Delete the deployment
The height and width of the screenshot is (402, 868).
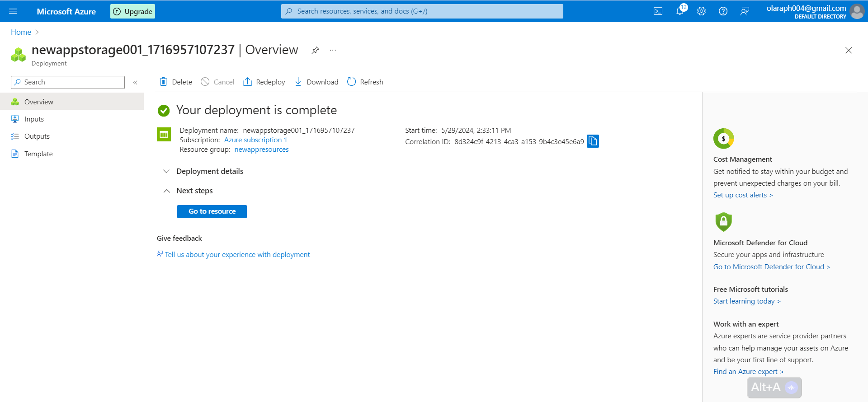tap(176, 82)
